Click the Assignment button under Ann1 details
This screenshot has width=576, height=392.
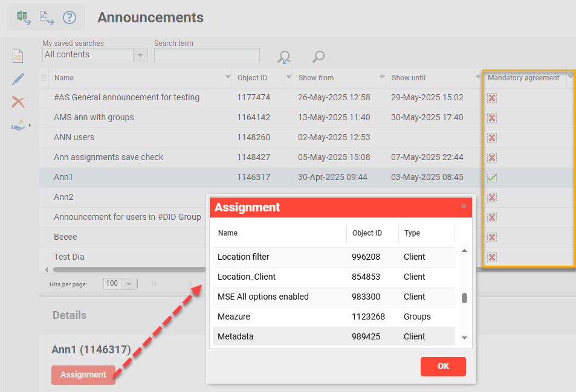click(x=83, y=374)
